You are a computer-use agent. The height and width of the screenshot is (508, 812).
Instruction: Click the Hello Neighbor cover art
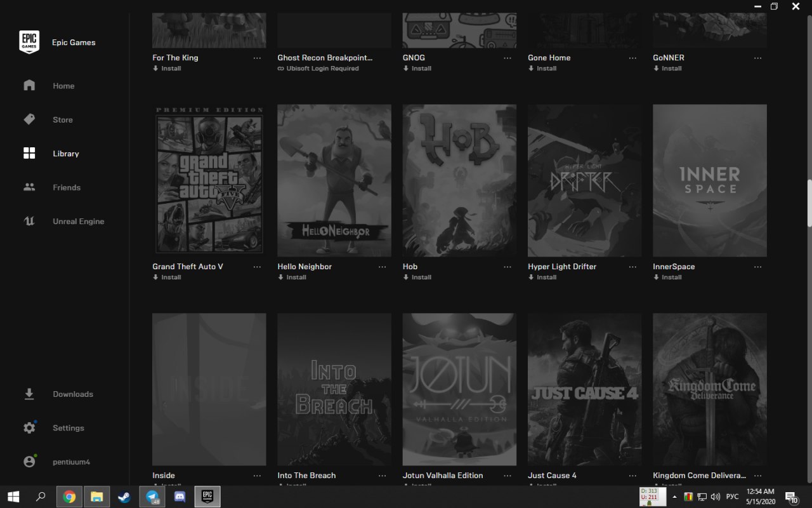334,180
